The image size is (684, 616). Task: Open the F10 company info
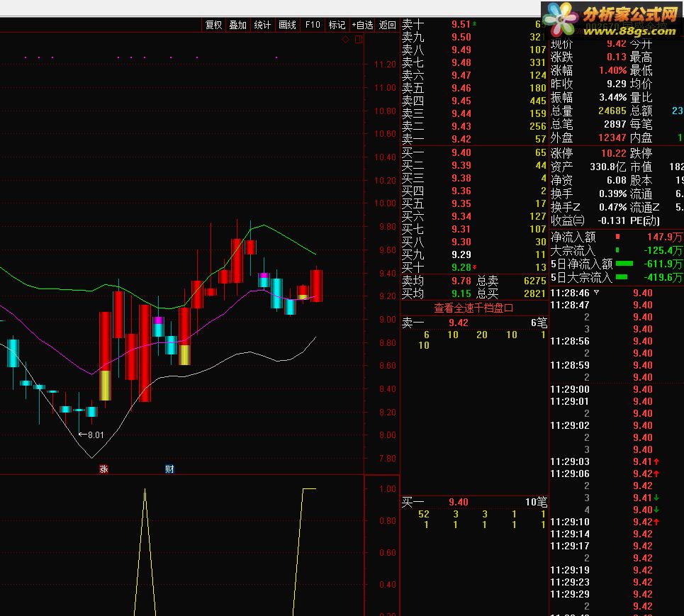[313, 25]
